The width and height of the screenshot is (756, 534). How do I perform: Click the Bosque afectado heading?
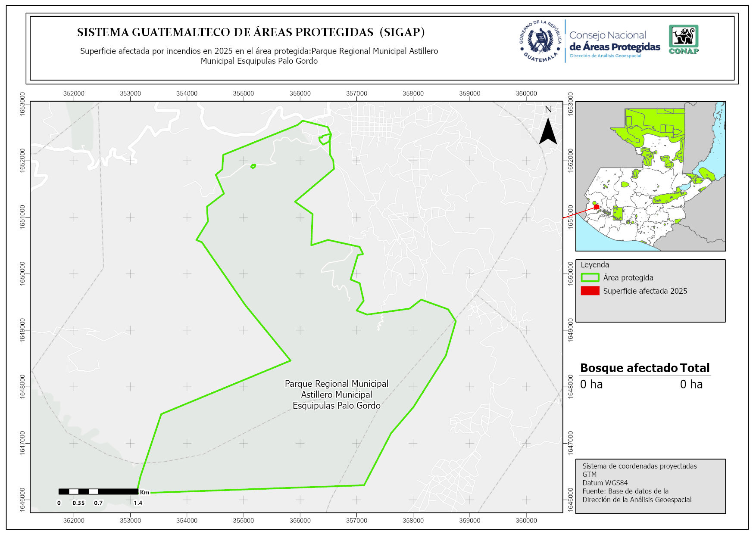pos(628,368)
